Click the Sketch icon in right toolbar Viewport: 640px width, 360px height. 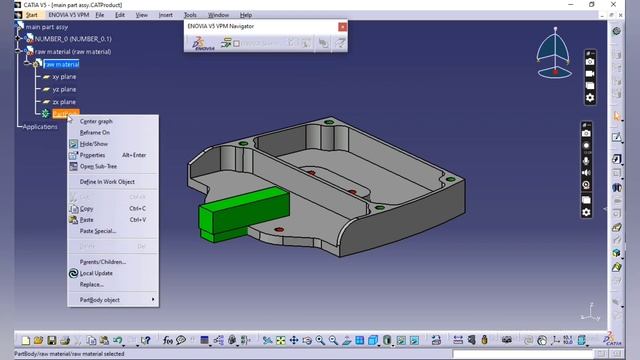[x=616, y=138]
